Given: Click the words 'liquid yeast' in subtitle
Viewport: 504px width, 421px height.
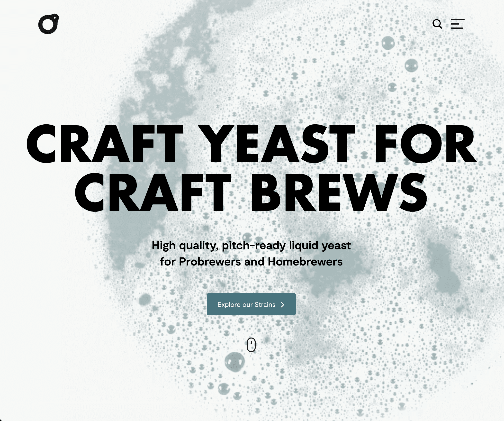Looking at the screenshot, I should (320, 246).
